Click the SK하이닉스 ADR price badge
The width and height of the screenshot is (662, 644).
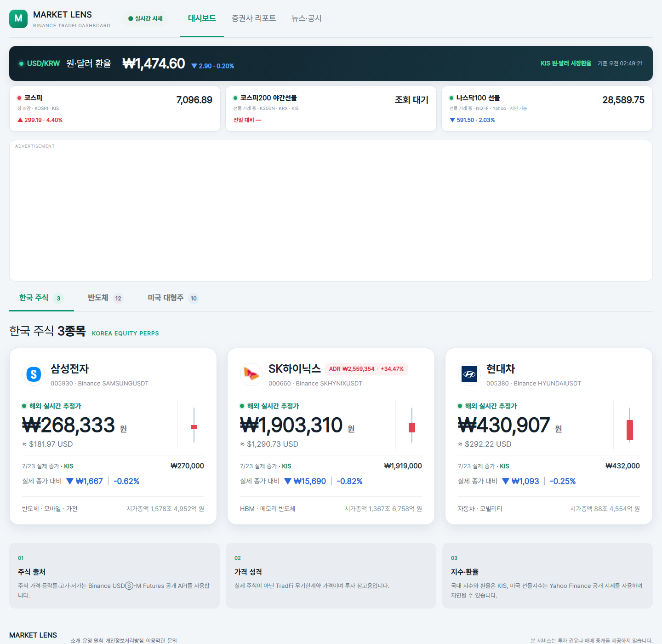click(x=366, y=369)
